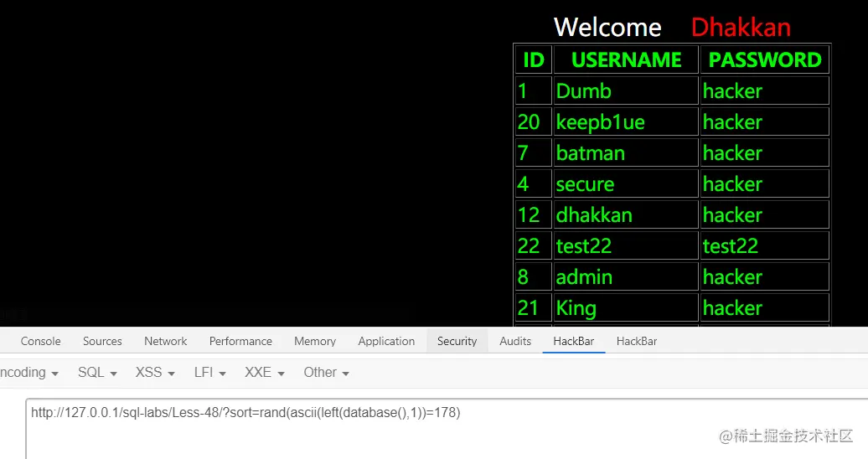Select the username cell 'test22'
This screenshot has width=868, height=459.
pyautogui.click(x=626, y=246)
